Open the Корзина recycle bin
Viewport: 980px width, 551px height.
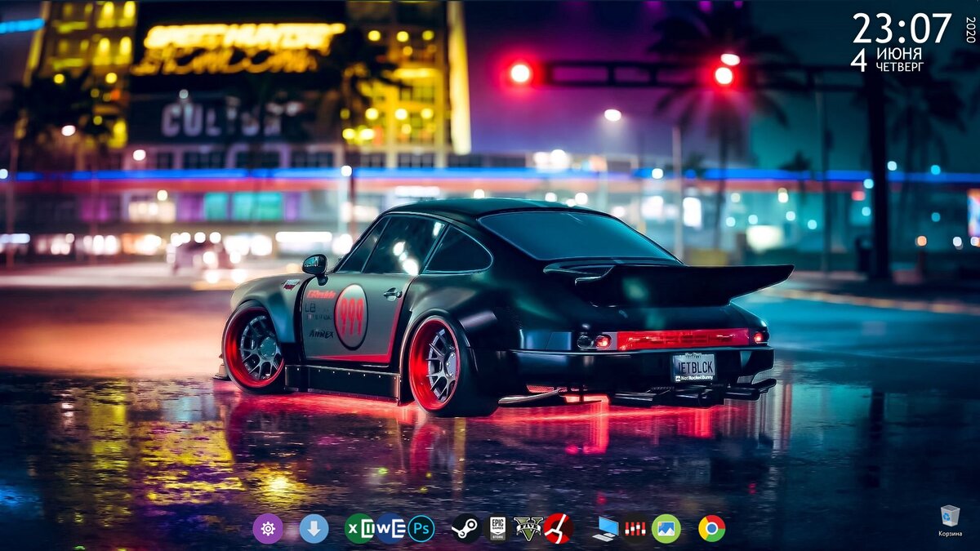pyautogui.click(x=950, y=522)
